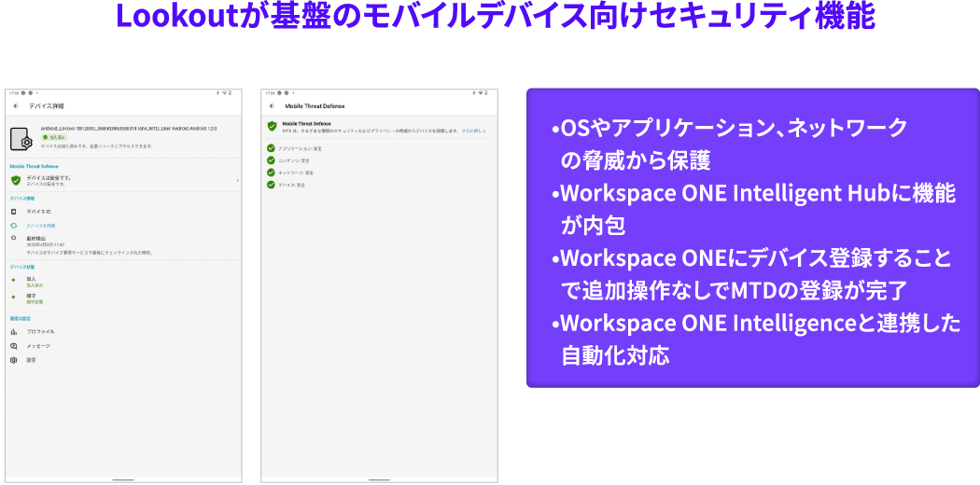Open the プロファイル menu entry
The image size is (980, 485).
click(41, 331)
